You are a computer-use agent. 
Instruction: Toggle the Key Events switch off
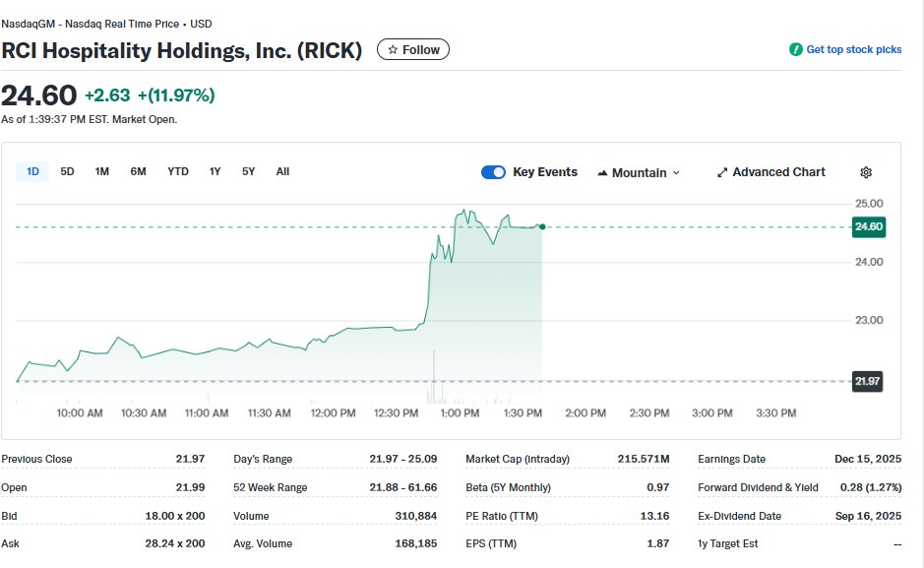click(493, 172)
